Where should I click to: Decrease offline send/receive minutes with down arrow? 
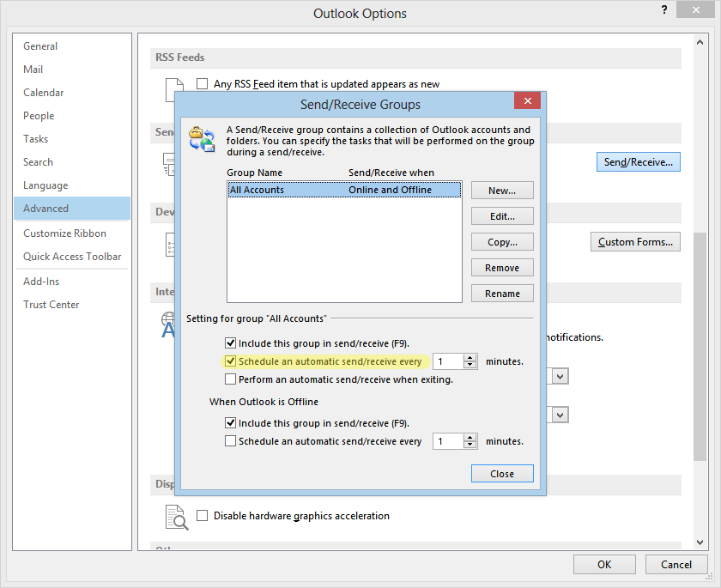click(x=470, y=445)
